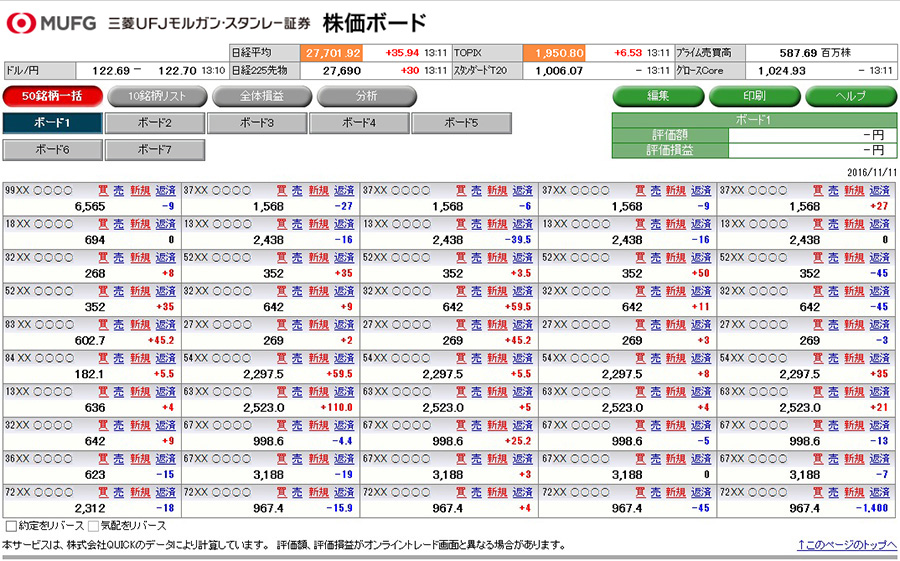Click the プライム売買高 value 587.69 百万株

(815, 53)
